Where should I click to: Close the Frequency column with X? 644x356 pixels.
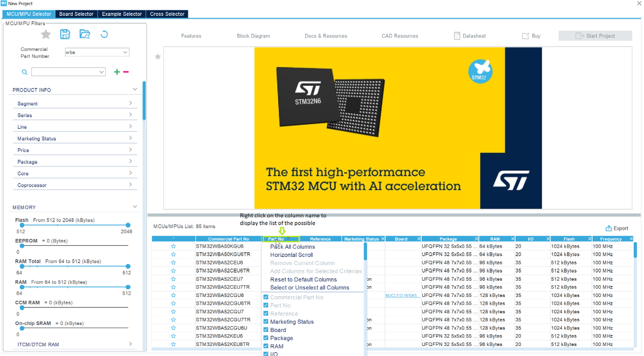pyautogui.click(x=631, y=239)
